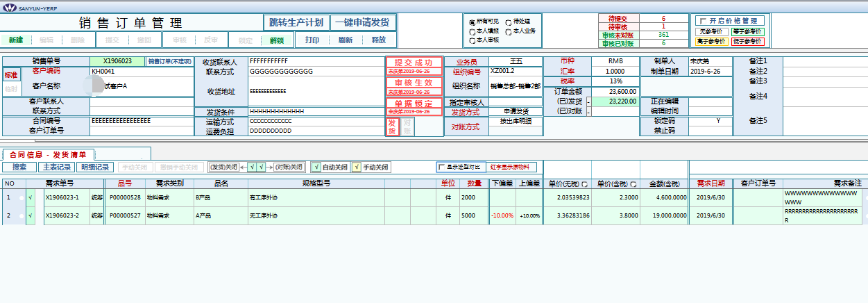The width and height of the screenshot is (868, 303).
Task: Enable the 开启价格管理 checkbox
Action: [x=703, y=21]
